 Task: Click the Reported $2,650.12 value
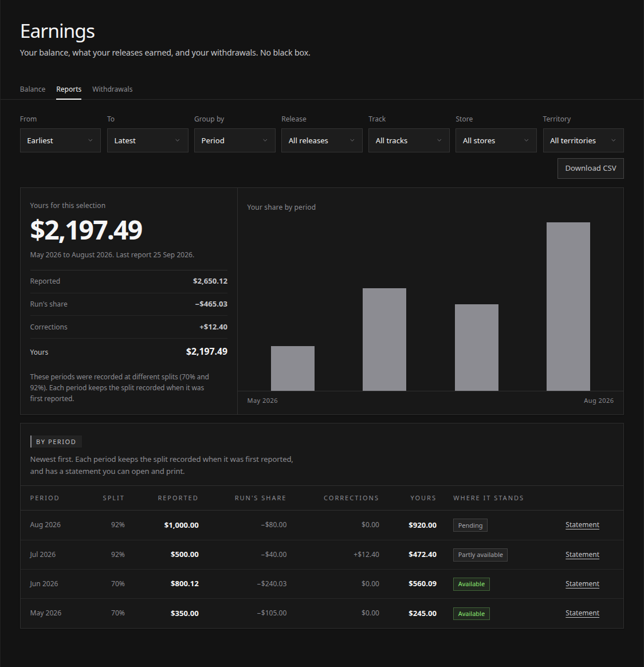(210, 281)
